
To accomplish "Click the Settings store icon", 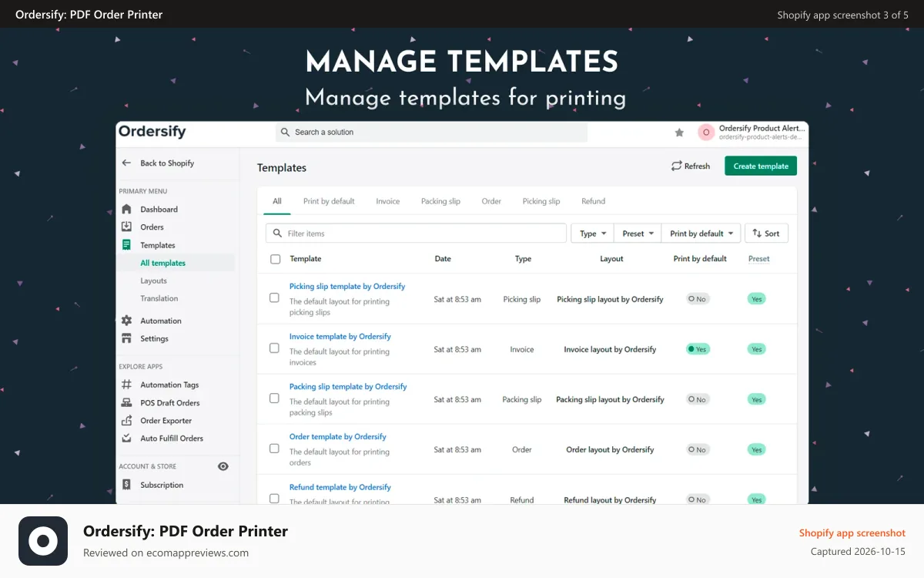I will click(x=126, y=338).
